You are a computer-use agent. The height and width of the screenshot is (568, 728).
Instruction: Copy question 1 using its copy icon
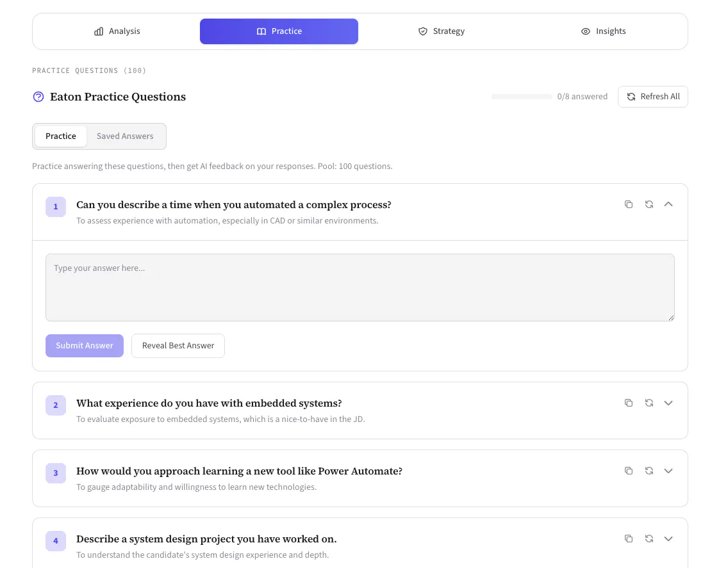tap(628, 204)
